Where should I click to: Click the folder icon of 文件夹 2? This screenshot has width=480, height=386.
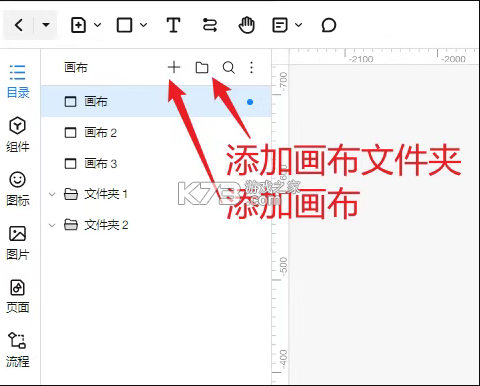[x=71, y=225]
